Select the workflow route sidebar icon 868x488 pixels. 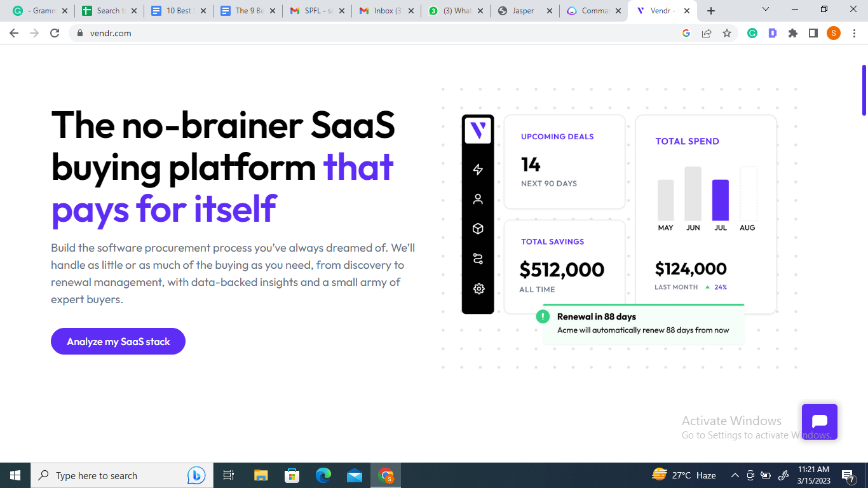[478, 259]
